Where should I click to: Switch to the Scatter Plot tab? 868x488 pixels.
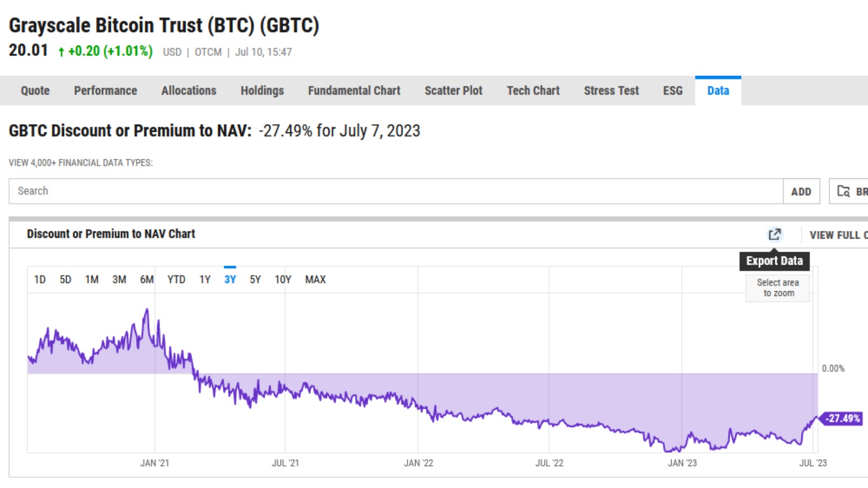coord(454,91)
